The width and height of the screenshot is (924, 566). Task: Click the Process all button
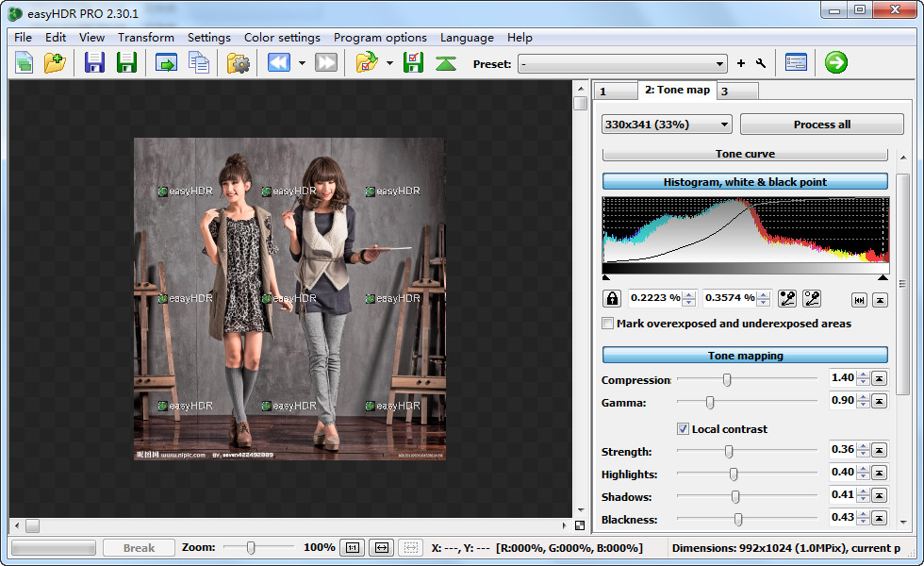pos(821,125)
